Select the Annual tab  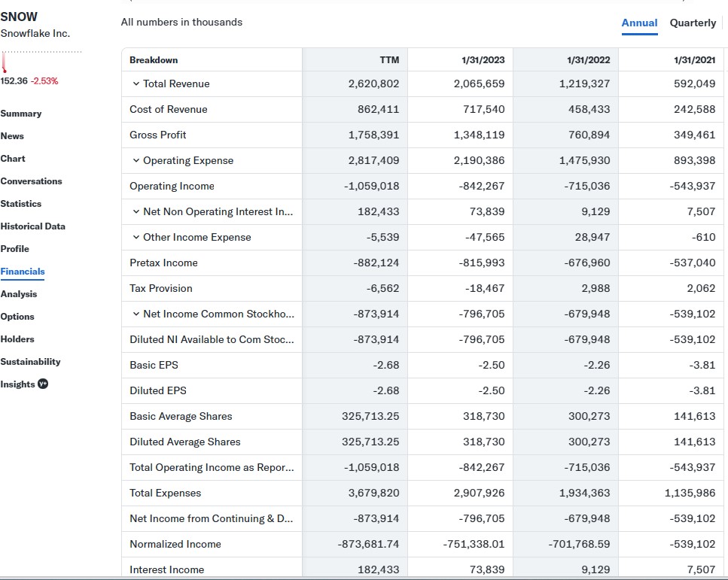tap(639, 23)
